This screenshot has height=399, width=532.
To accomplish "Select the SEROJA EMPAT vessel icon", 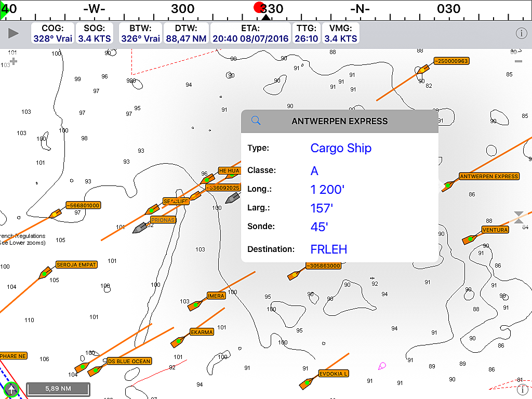I will (45, 273).
